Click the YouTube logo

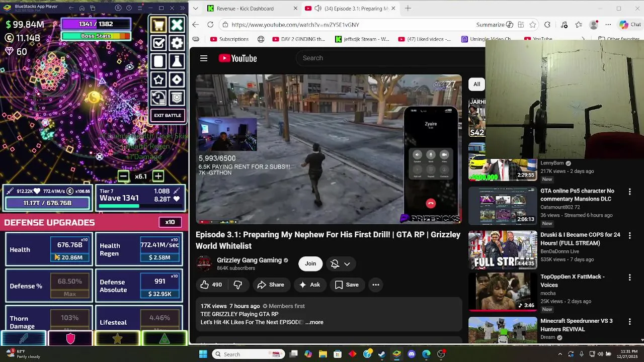(x=237, y=58)
